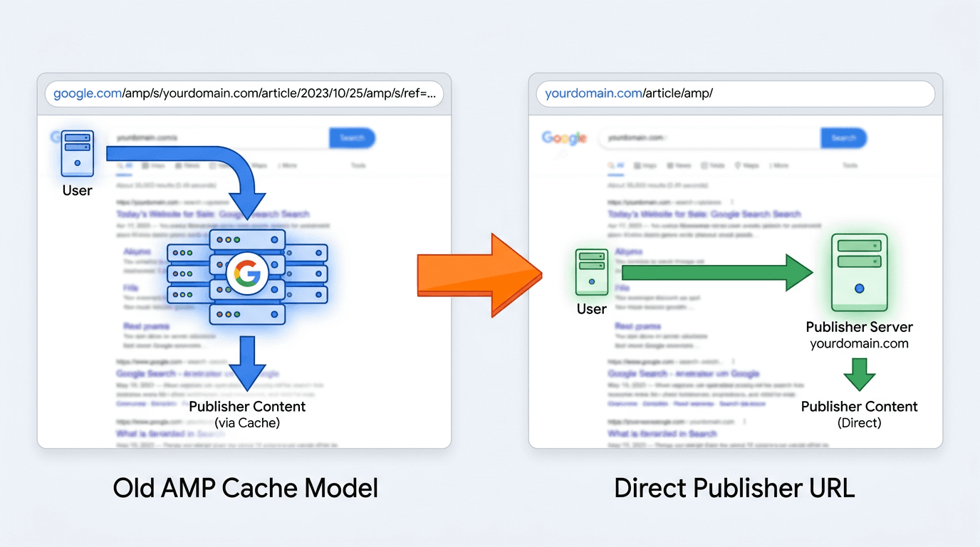980x547 pixels.
Task: Click search box in Direct Publisher panel
Action: 710,137
